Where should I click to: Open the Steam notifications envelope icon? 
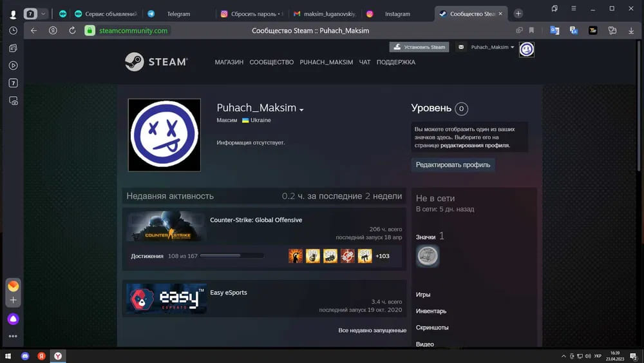(461, 47)
